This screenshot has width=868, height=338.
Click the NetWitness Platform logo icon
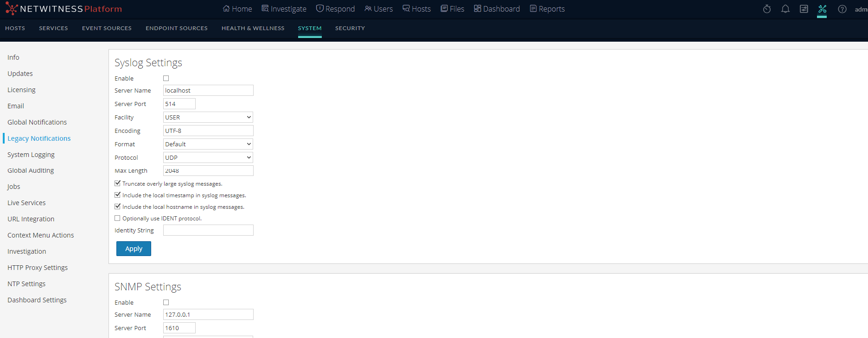(x=12, y=9)
